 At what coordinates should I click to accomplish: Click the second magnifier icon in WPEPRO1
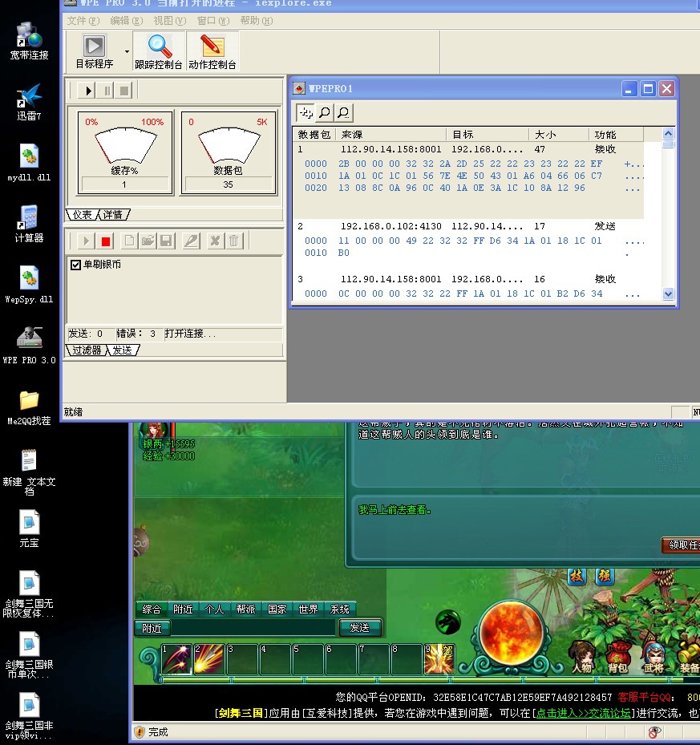click(343, 112)
